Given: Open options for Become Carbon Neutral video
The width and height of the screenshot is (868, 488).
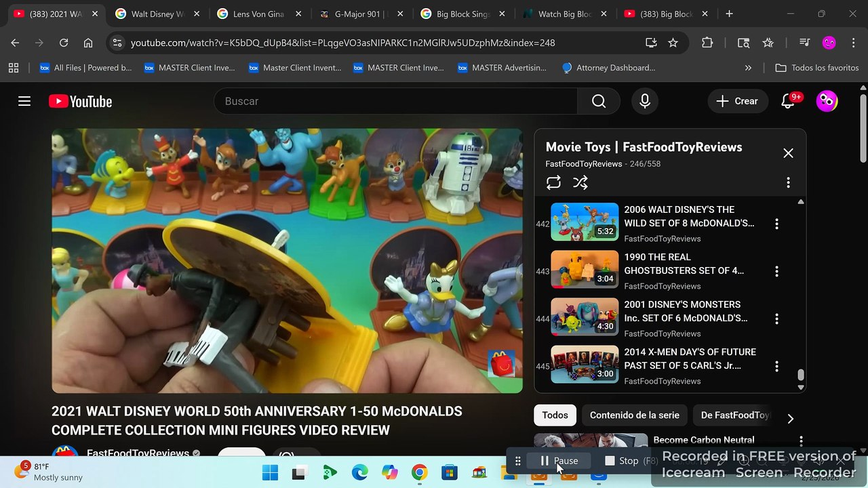Looking at the screenshot, I should [801, 441].
